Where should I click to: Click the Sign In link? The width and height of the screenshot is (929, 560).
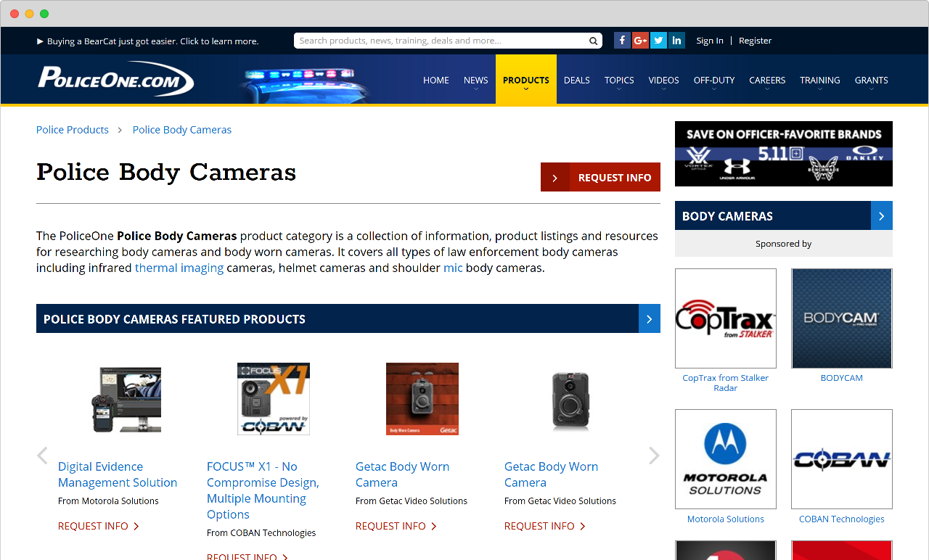(709, 41)
